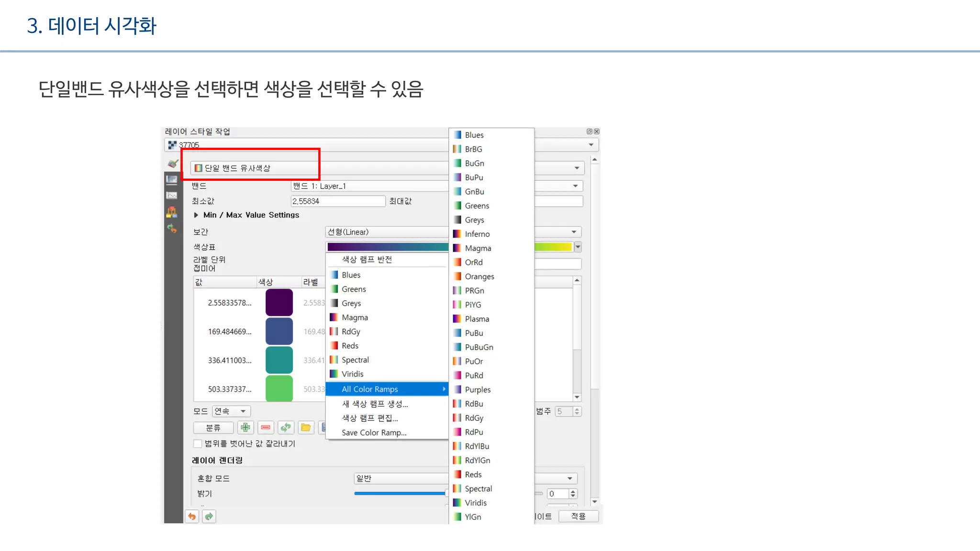The width and height of the screenshot is (980, 551).
Task: Click the 값 column header
Action: [x=225, y=282]
